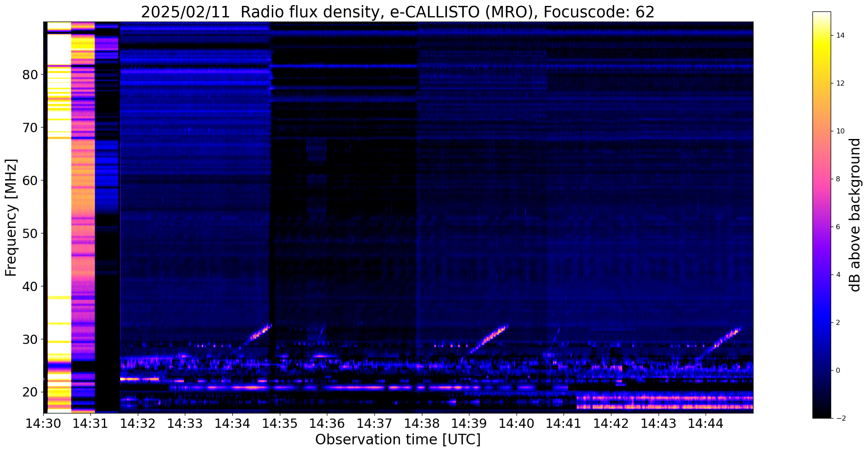Click the 30 MHz frequency tick label

tap(30, 339)
